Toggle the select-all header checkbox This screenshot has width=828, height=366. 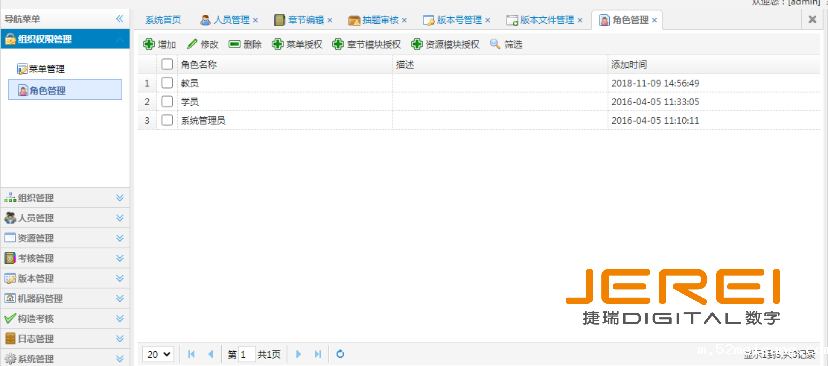coord(167,64)
